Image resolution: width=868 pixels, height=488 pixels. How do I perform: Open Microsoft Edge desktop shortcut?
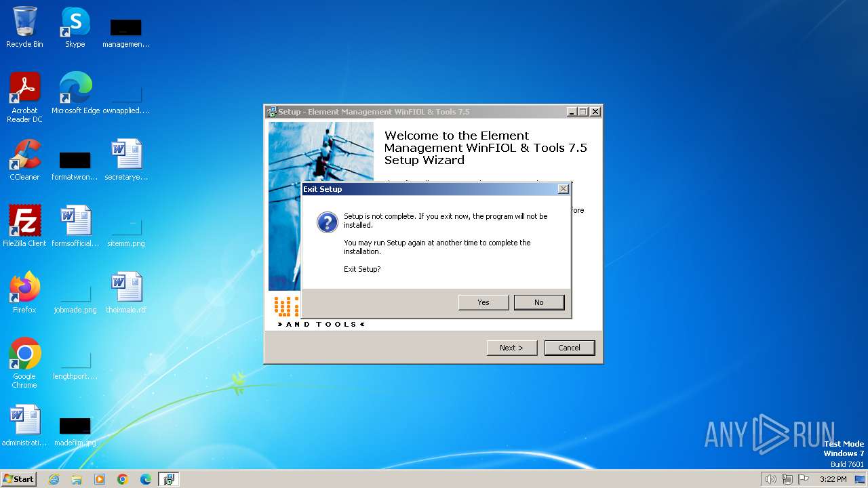tap(75, 94)
